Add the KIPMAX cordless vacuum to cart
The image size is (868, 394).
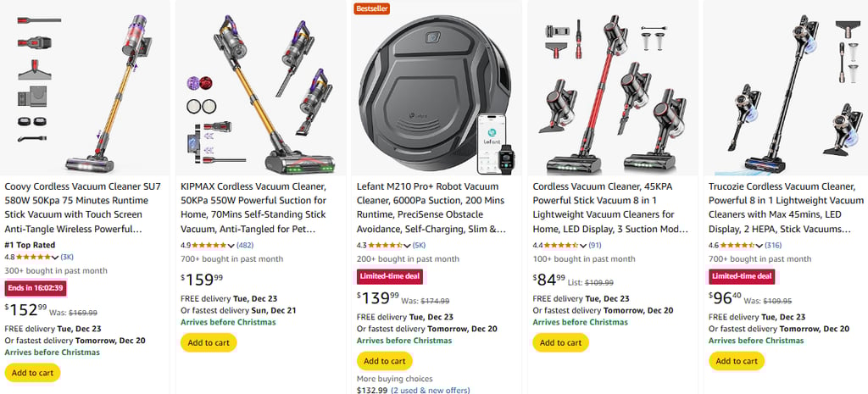[209, 343]
